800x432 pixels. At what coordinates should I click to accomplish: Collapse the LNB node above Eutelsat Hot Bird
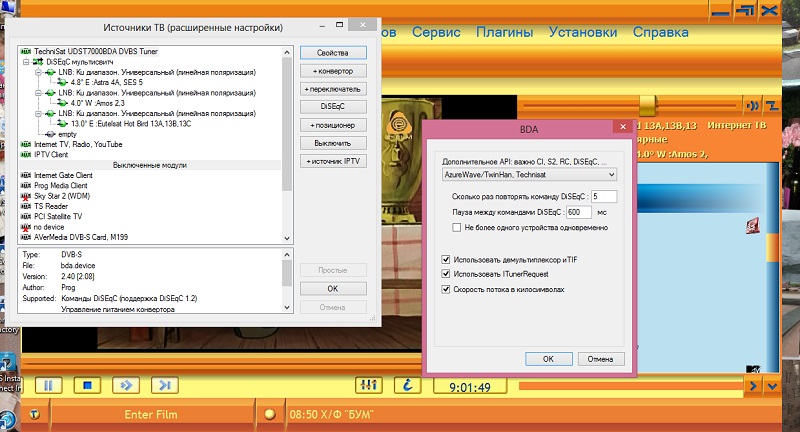[x=38, y=113]
